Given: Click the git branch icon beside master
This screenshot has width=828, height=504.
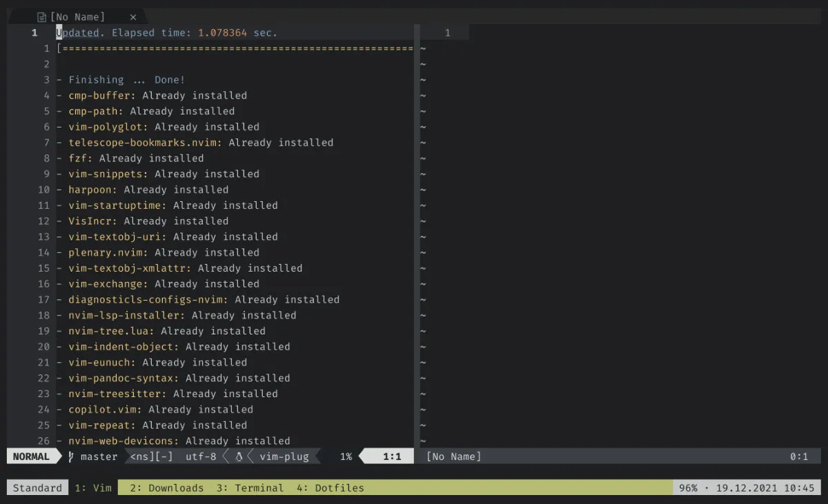Looking at the screenshot, I should (x=71, y=456).
